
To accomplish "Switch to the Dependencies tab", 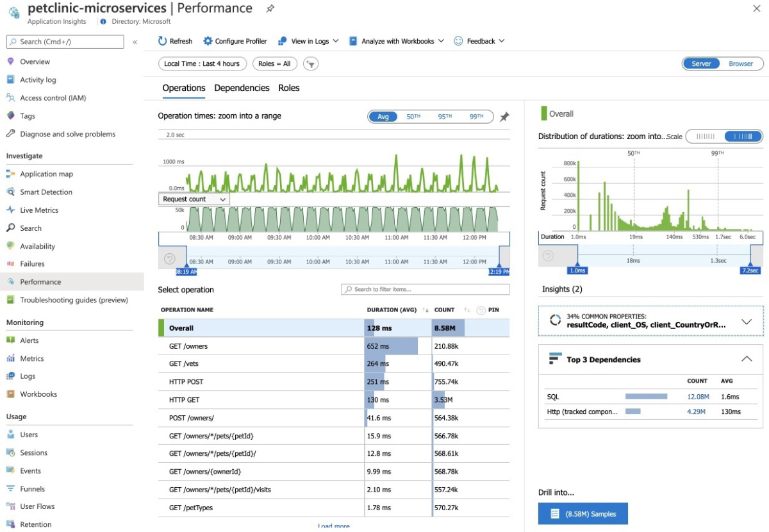I will tap(242, 88).
